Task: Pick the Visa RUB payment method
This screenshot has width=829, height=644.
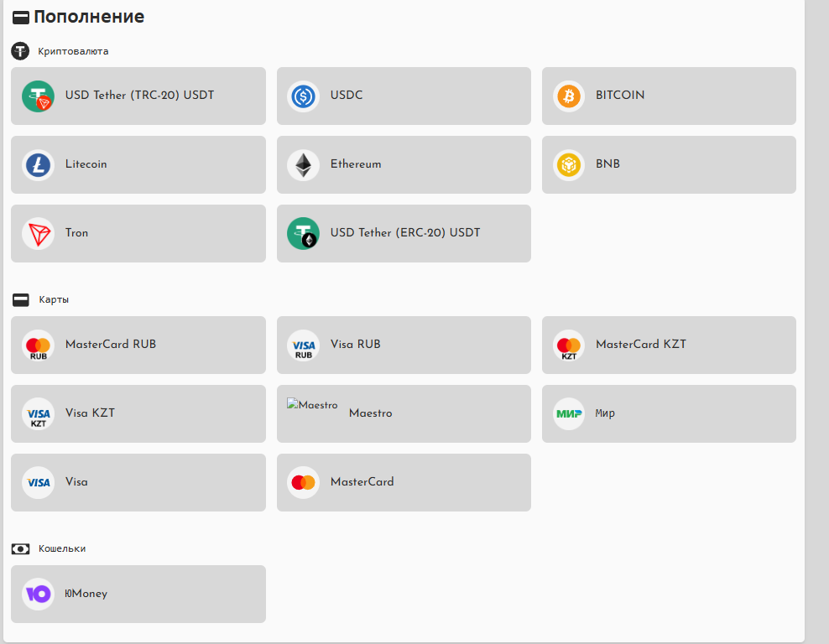Action: tap(404, 345)
